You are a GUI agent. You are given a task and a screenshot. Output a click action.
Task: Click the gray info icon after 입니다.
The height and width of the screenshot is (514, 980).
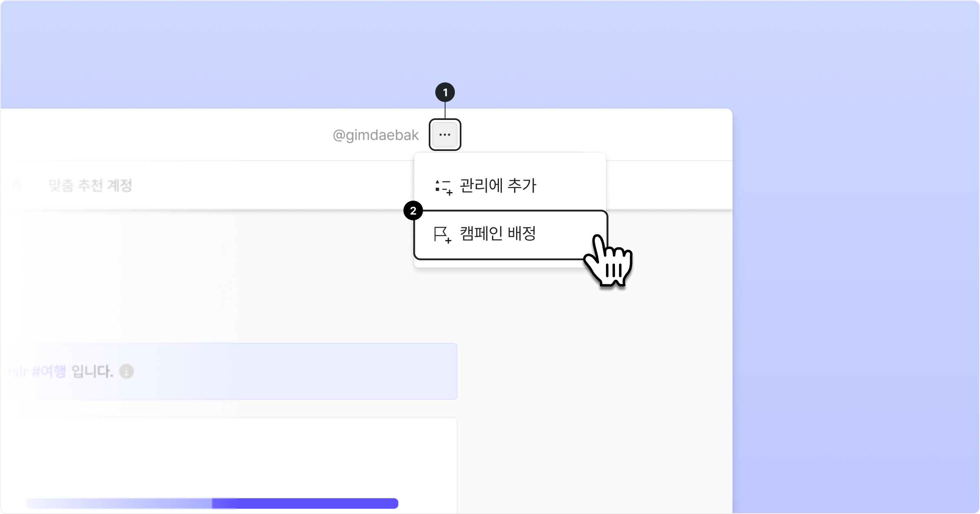click(126, 372)
